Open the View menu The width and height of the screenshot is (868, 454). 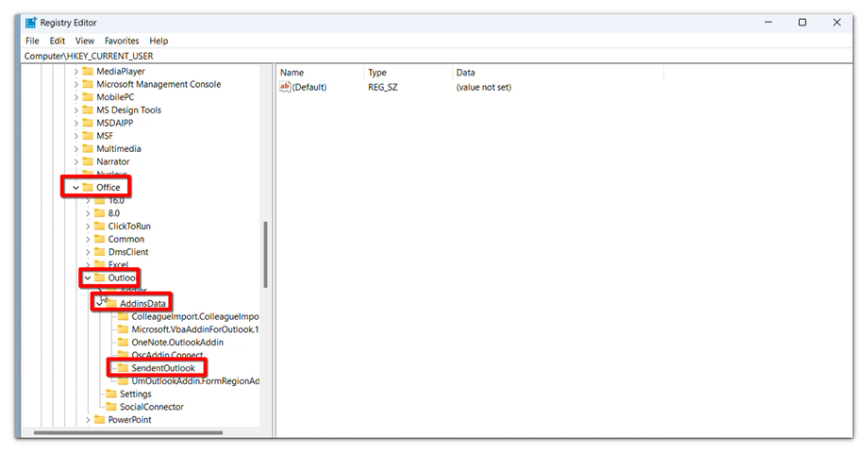(x=85, y=41)
